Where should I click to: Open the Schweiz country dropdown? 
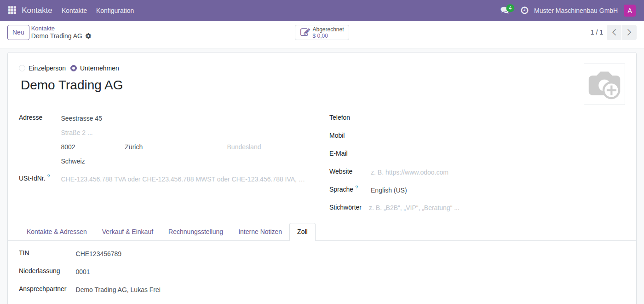[x=184, y=161]
